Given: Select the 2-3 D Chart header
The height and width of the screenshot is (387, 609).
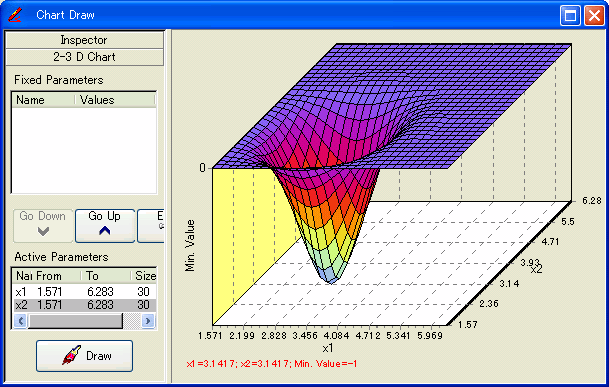Looking at the screenshot, I should 84,57.
